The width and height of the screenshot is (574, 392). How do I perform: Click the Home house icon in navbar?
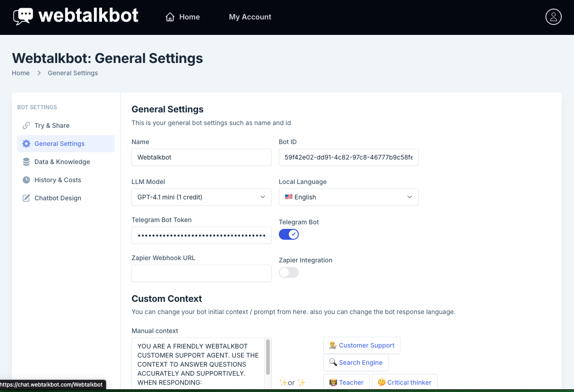point(170,17)
